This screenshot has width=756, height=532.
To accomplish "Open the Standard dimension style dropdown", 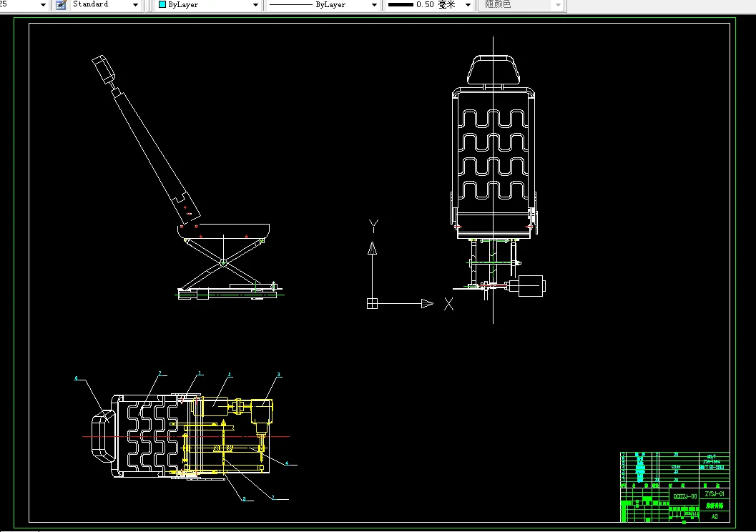I will coord(135,5).
